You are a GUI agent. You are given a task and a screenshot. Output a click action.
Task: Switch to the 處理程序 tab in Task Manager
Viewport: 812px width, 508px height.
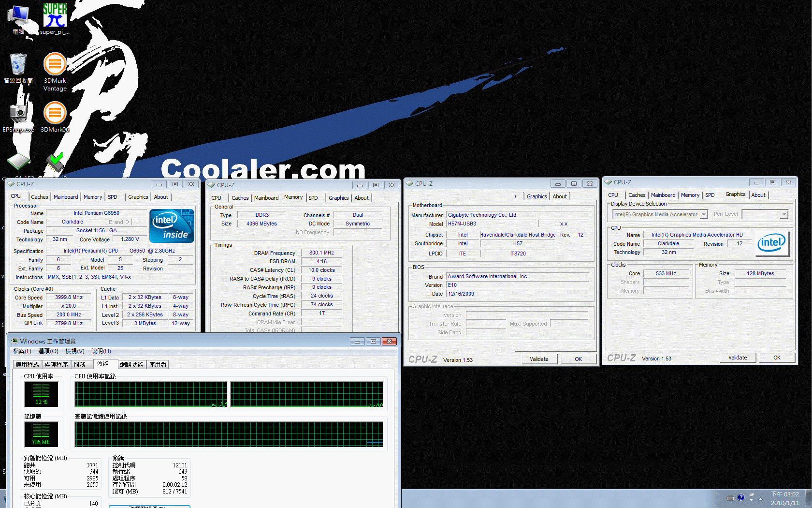[56, 365]
